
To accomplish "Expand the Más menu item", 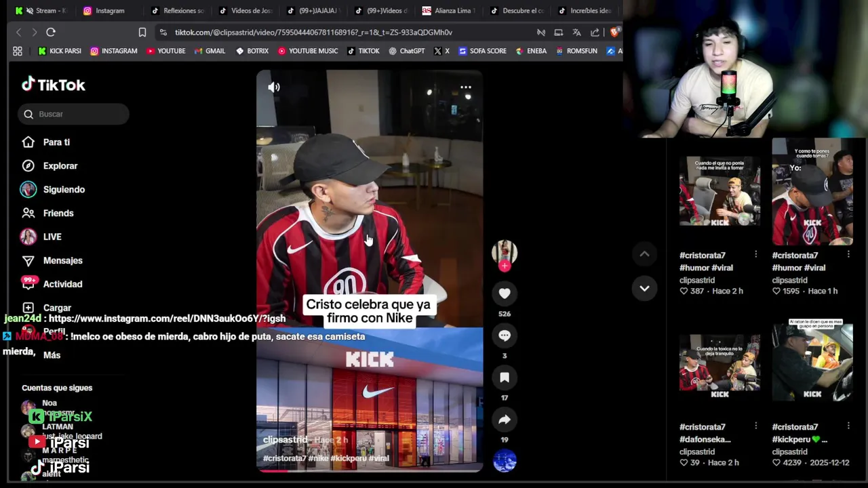I will 52,355.
